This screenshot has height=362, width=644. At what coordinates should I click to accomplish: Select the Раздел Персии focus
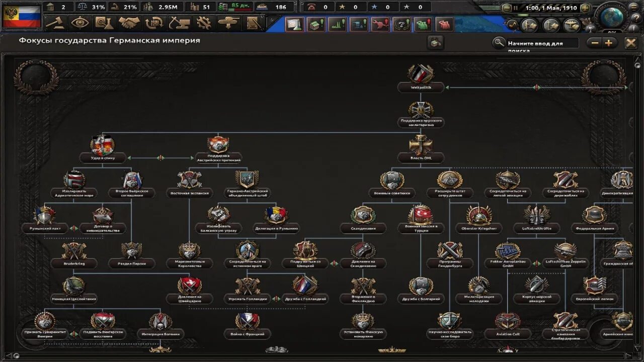[x=132, y=255]
